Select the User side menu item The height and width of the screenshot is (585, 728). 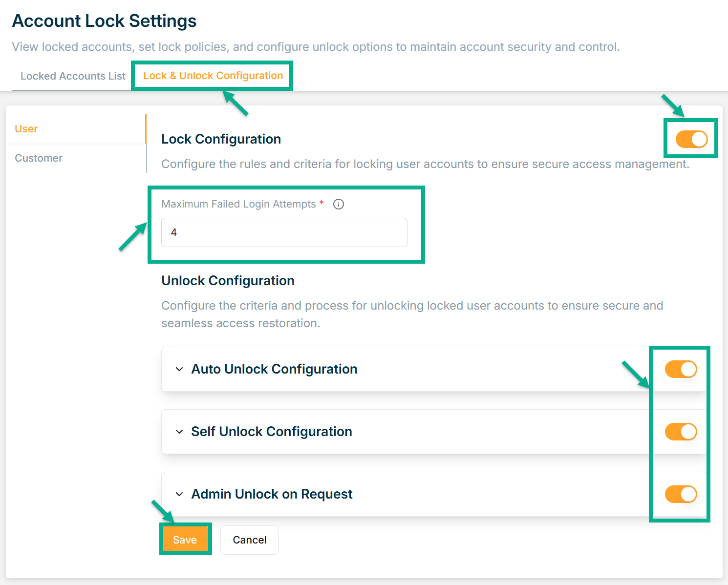click(x=26, y=129)
